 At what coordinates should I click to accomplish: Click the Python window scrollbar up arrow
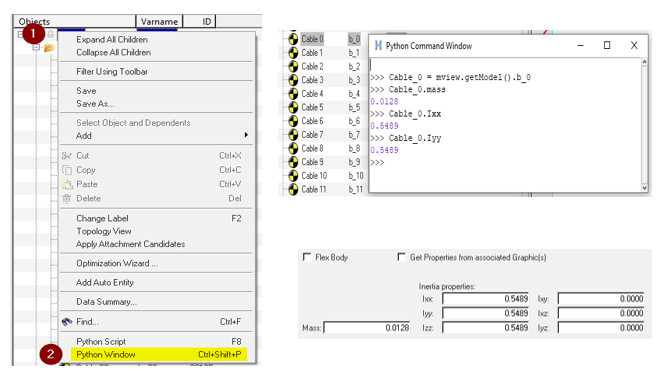click(x=644, y=62)
